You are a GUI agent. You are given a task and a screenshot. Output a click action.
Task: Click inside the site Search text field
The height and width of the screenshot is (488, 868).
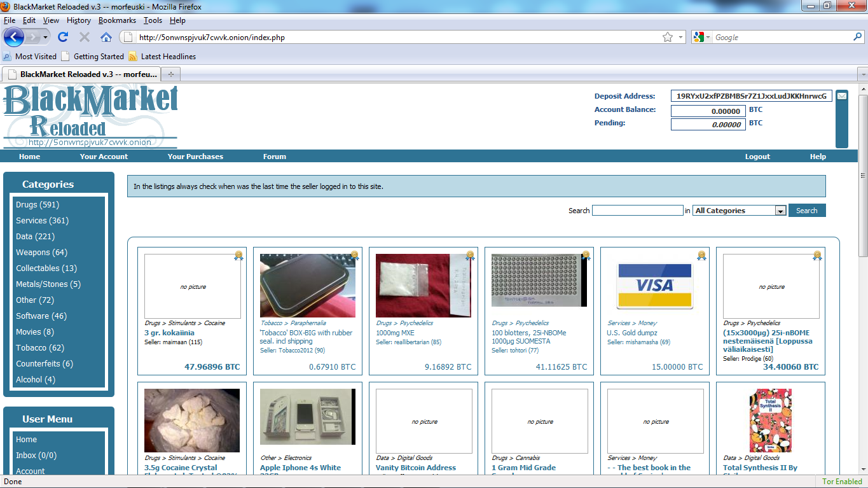pyautogui.click(x=638, y=211)
